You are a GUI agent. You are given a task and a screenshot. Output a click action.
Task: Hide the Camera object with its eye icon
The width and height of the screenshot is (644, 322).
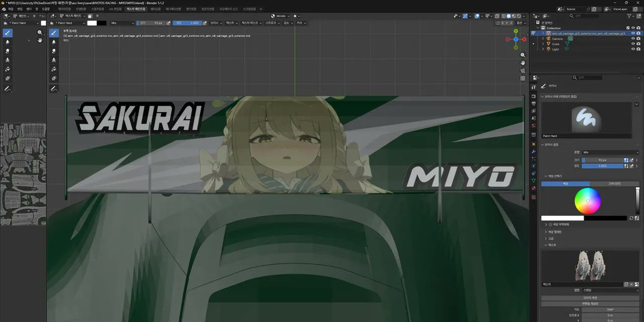[633, 39]
